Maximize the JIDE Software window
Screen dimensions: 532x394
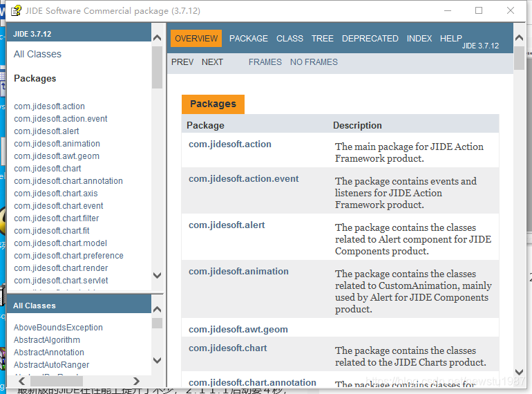click(479, 10)
